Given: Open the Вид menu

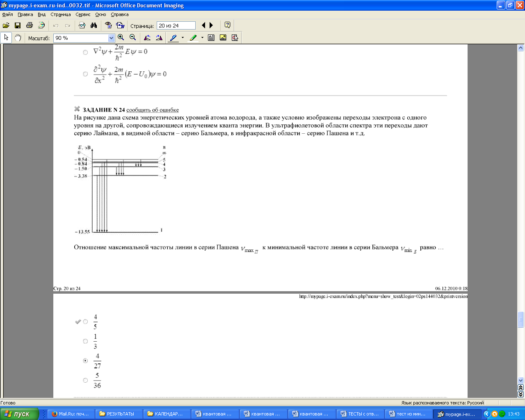Looking at the screenshot, I should pos(41,14).
